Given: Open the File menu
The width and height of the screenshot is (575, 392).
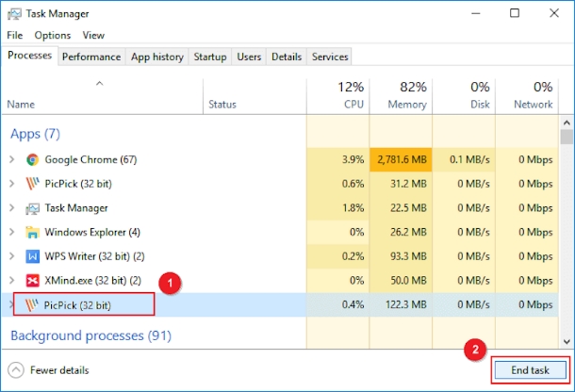Looking at the screenshot, I should [x=14, y=35].
